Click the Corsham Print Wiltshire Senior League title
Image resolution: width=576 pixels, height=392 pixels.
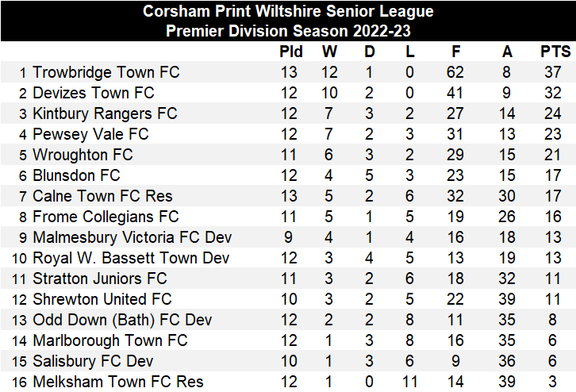coord(288,11)
